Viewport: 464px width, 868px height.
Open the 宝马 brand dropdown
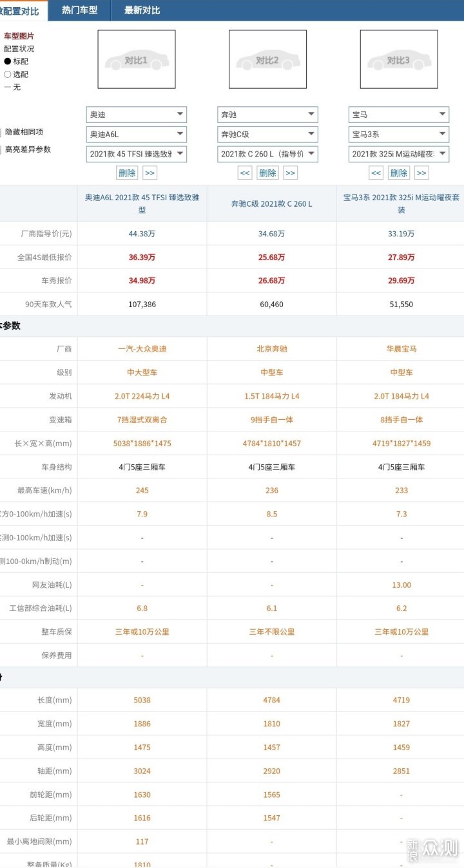coord(399,115)
